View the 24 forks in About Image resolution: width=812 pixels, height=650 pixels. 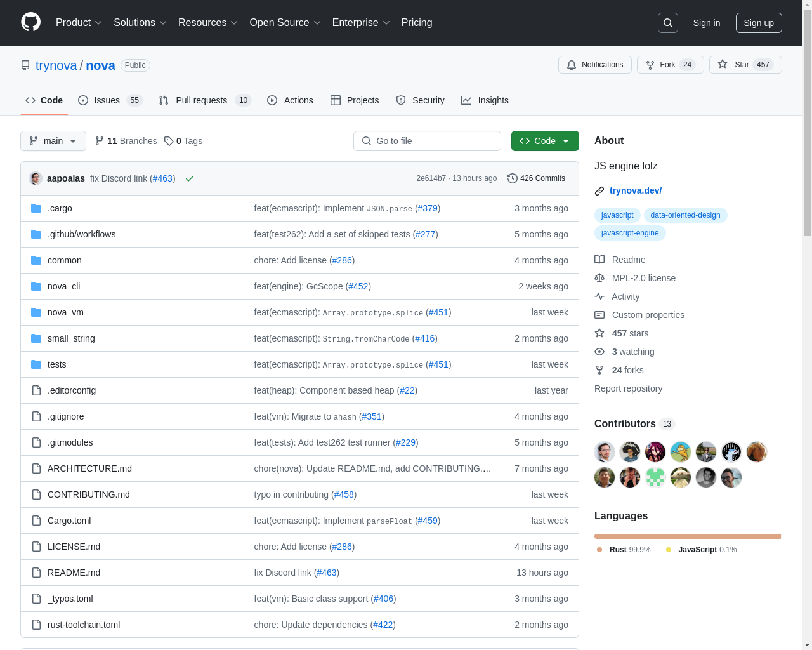[x=619, y=370]
